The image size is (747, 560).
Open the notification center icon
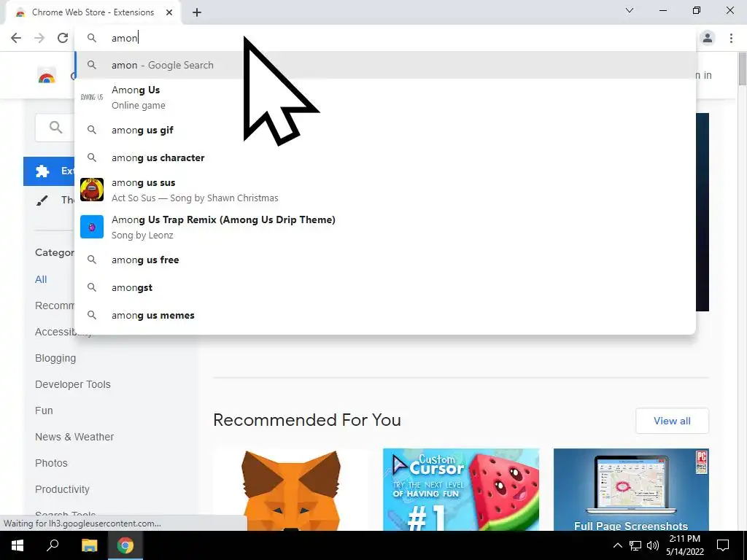point(723,545)
